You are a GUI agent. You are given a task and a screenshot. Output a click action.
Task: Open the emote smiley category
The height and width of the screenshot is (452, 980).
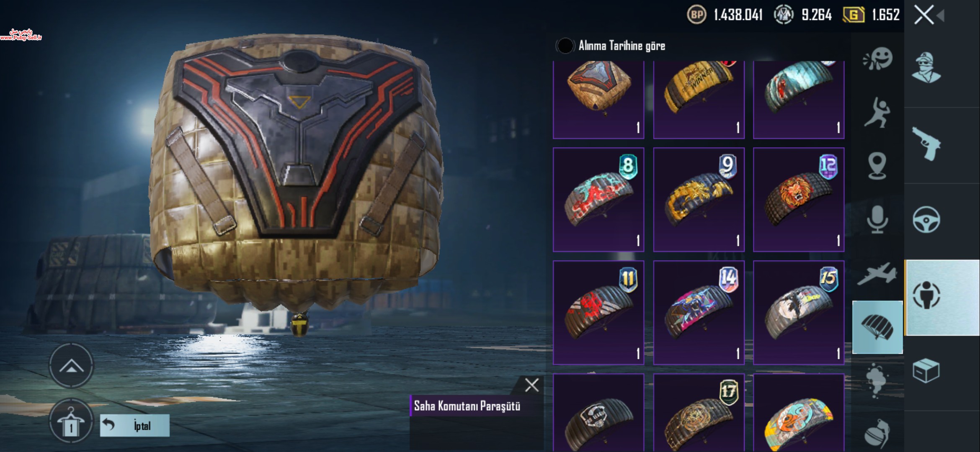point(878,59)
